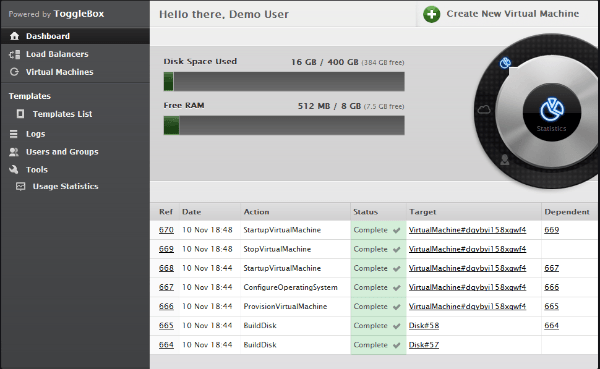Open Users and Groups in the sidebar
The image size is (600, 369).
pos(62,152)
